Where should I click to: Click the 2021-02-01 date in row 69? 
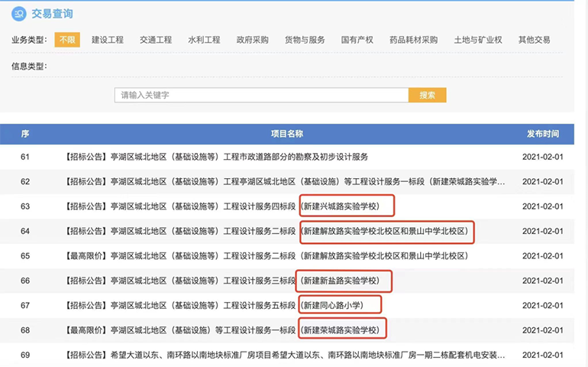click(543, 356)
